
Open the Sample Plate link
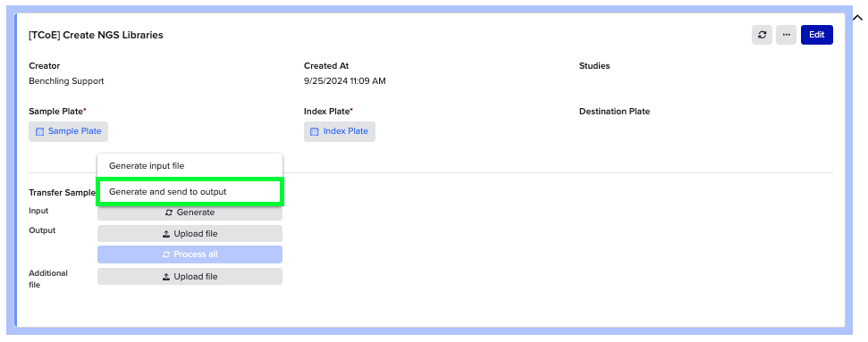click(69, 131)
